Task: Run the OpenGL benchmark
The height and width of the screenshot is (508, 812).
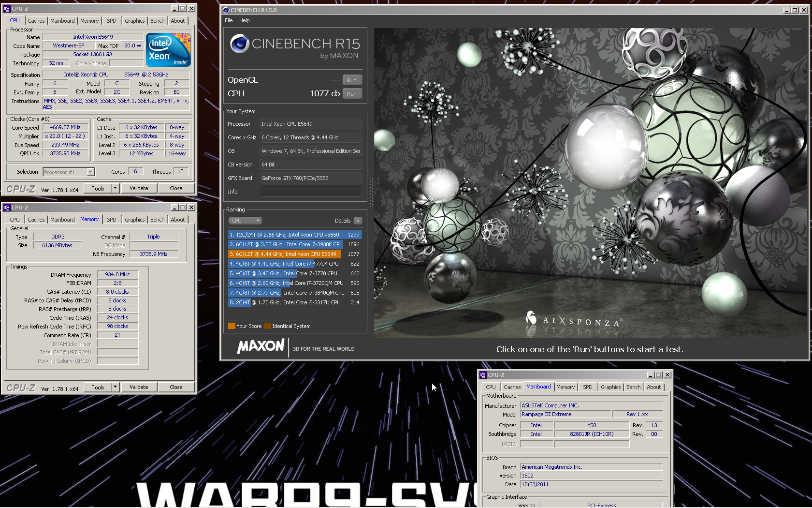Action: tap(352, 80)
